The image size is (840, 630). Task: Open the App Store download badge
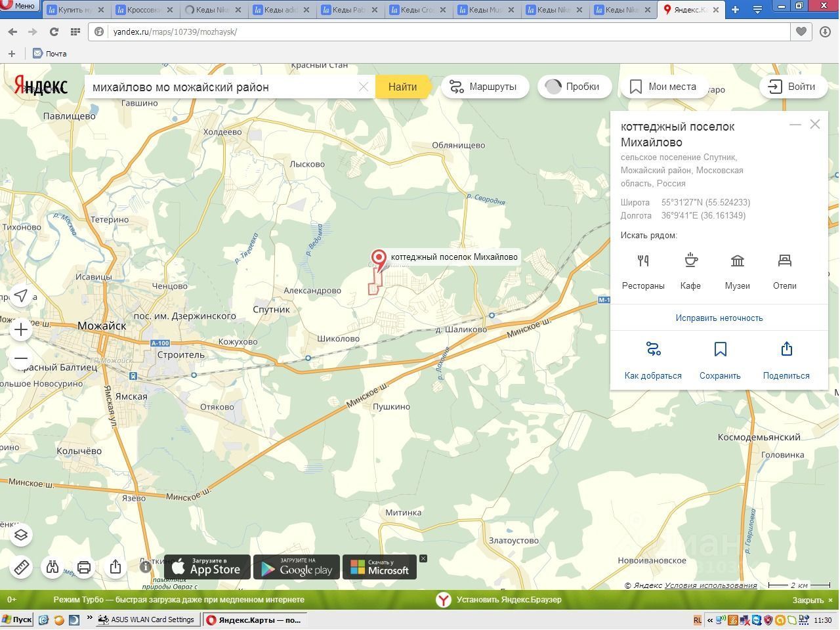pyautogui.click(x=207, y=567)
